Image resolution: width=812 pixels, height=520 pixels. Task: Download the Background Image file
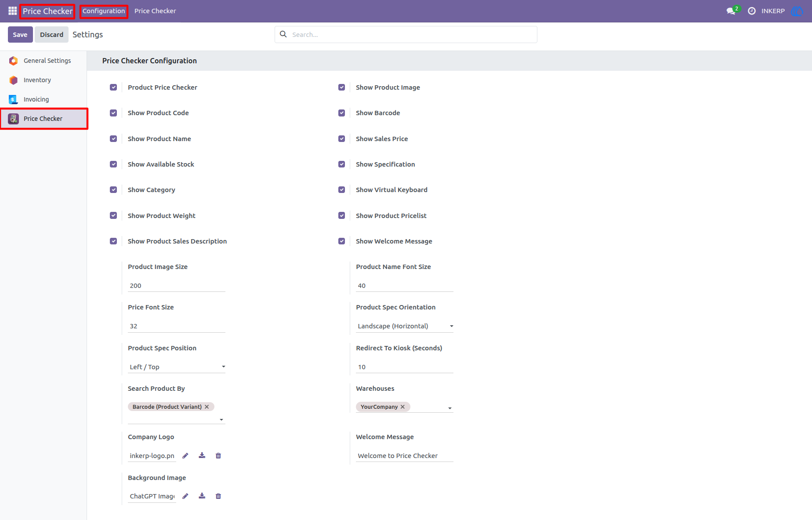pyautogui.click(x=202, y=496)
